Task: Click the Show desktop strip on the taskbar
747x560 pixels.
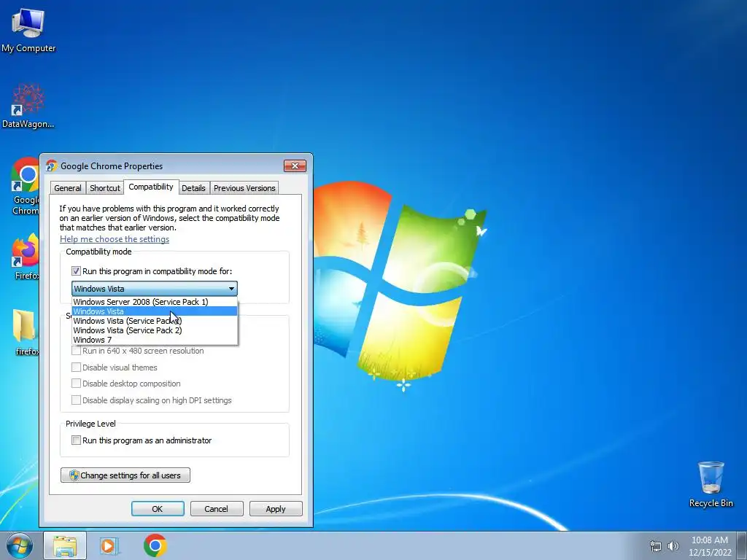Action: pos(742,545)
